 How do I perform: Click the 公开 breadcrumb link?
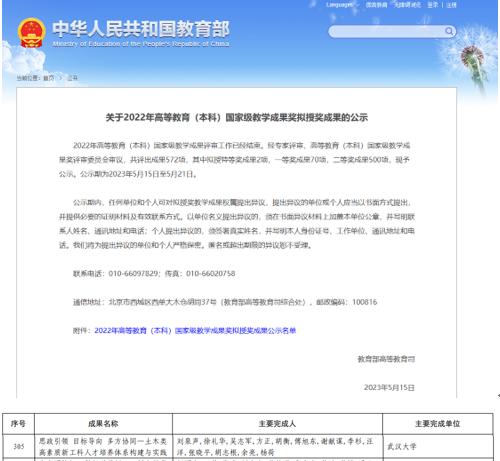[72, 78]
